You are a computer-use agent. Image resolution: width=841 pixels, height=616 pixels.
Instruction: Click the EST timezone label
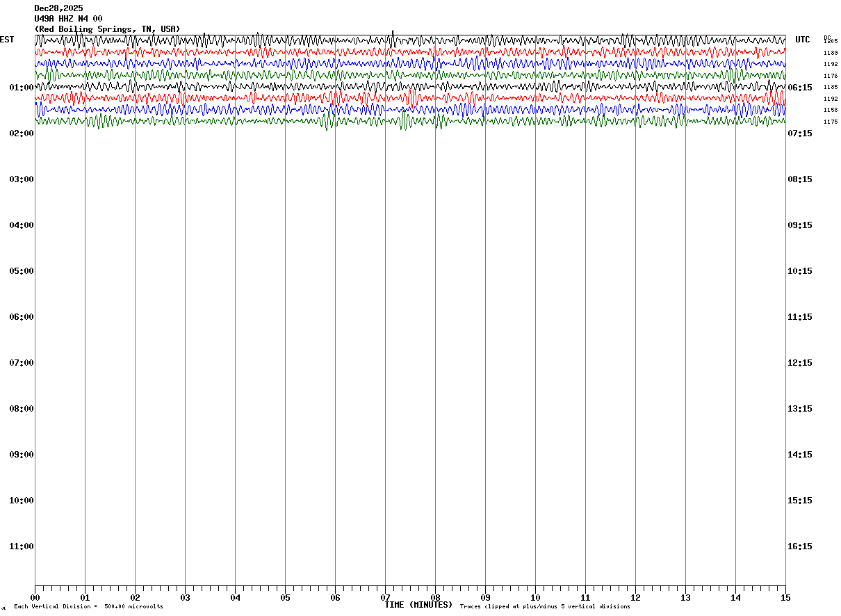7,40
